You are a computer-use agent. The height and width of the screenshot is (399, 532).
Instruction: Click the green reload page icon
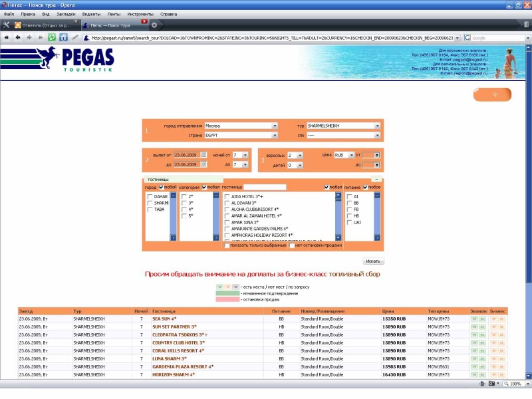(x=52, y=38)
